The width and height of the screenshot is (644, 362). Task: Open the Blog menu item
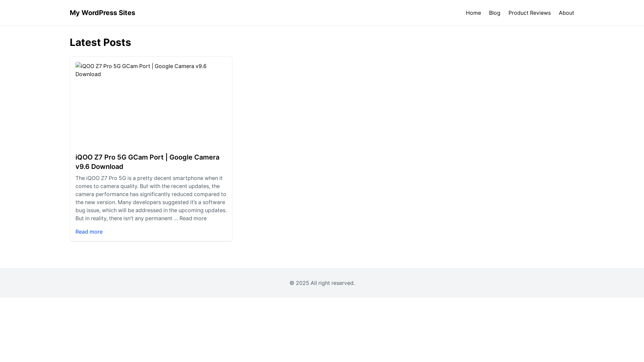tap(494, 13)
